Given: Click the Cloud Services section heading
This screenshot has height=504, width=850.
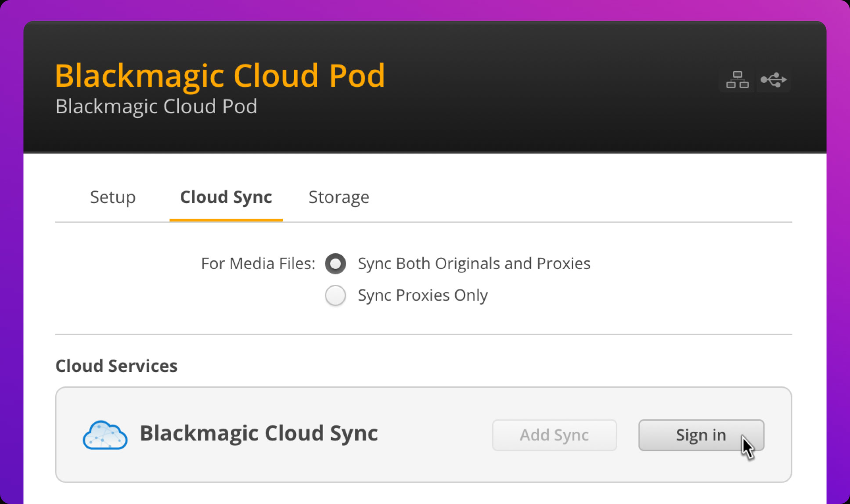Looking at the screenshot, I should pos(116,366).
